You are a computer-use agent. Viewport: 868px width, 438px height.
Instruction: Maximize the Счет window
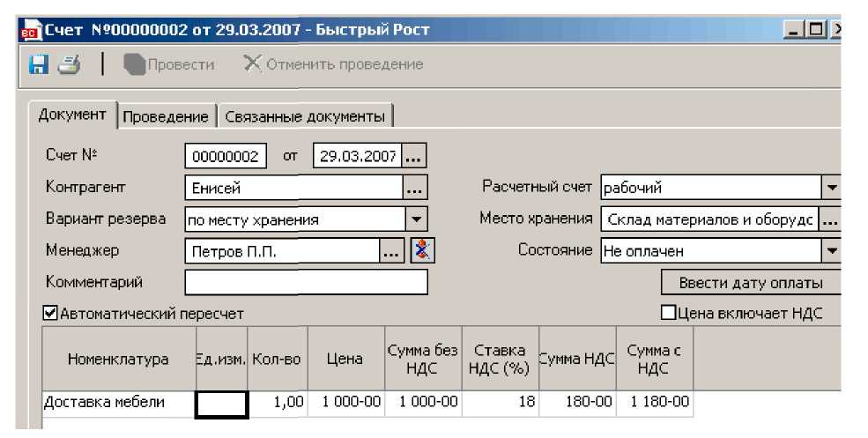(816, 30)
